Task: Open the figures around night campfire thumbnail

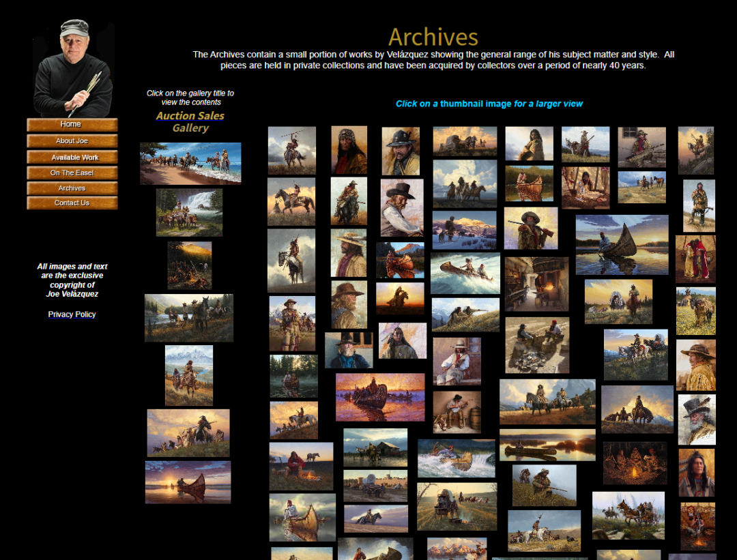Action: tap(635, 462)
